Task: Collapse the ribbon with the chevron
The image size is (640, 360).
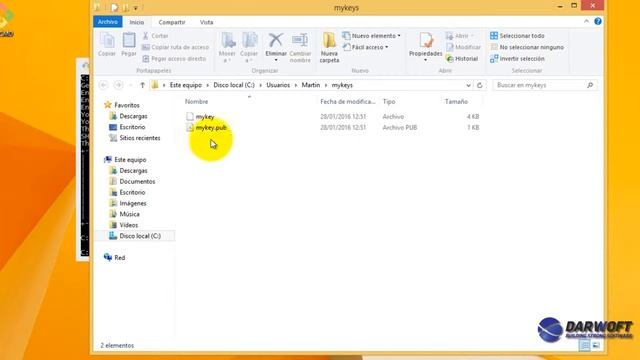Action: [586, 22]
